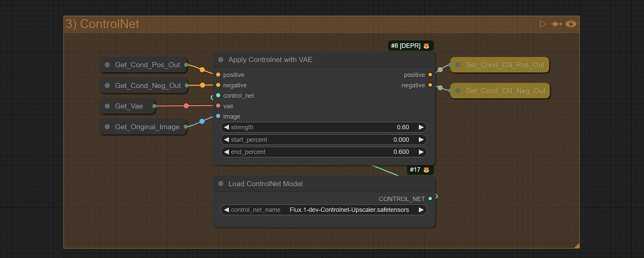
Task: Toggle the Get_Vae node collapse dot
Action: [107, 106]
